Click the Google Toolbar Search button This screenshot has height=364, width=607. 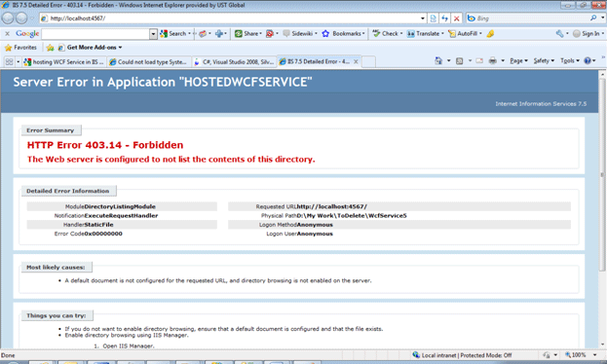pyautogui.click(x=173, y=34)
